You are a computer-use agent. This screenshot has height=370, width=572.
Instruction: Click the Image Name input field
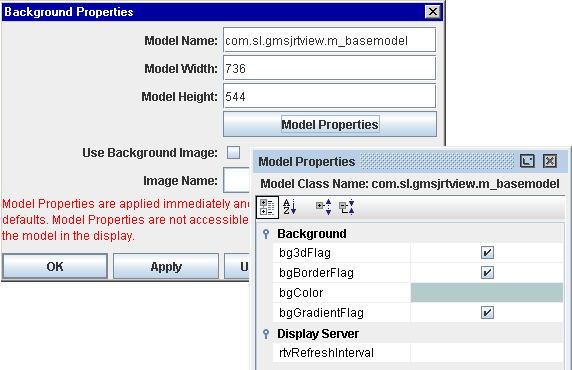(236, 180)
